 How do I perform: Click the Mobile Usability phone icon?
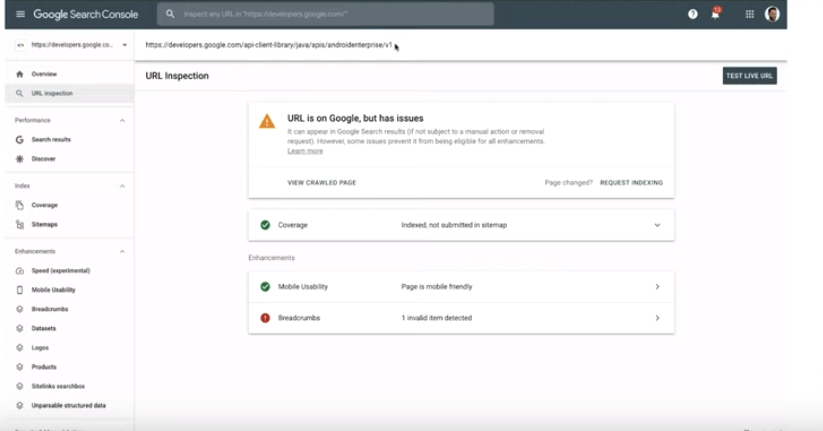pyautogui.click(x=19, y=290)
